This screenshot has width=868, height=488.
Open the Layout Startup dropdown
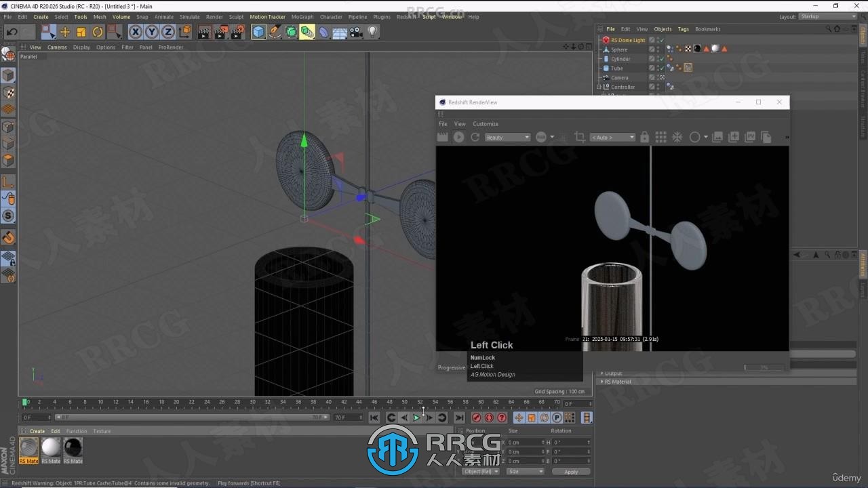(828, 16)
